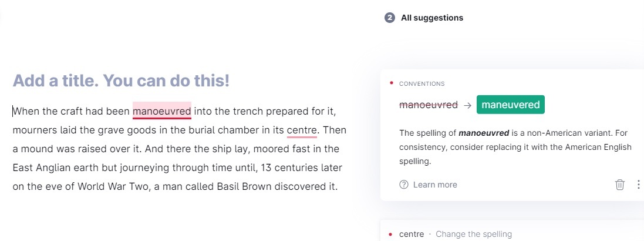This screenshot has height=241, width=644.
Task: Open the three-dot more options menu
Action: 638,185
